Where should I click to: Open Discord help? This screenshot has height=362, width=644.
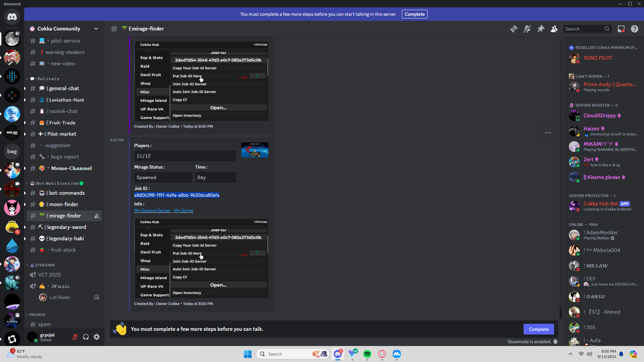635,29
